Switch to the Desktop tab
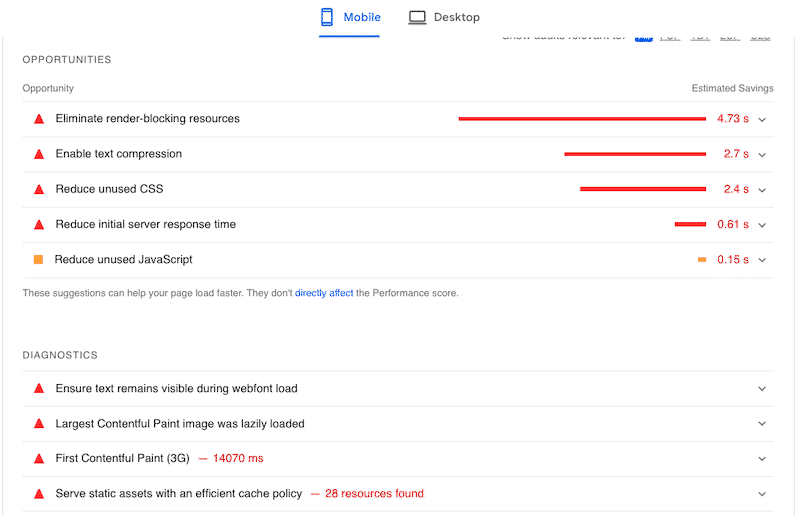Screen dimensions: 800x516 [444, 17]
